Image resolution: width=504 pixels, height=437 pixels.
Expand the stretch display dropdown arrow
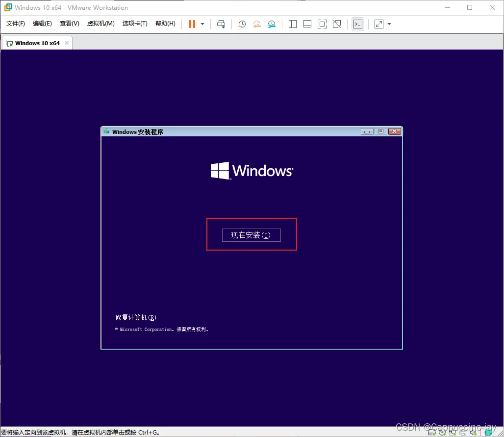click(x=389, y=24)
